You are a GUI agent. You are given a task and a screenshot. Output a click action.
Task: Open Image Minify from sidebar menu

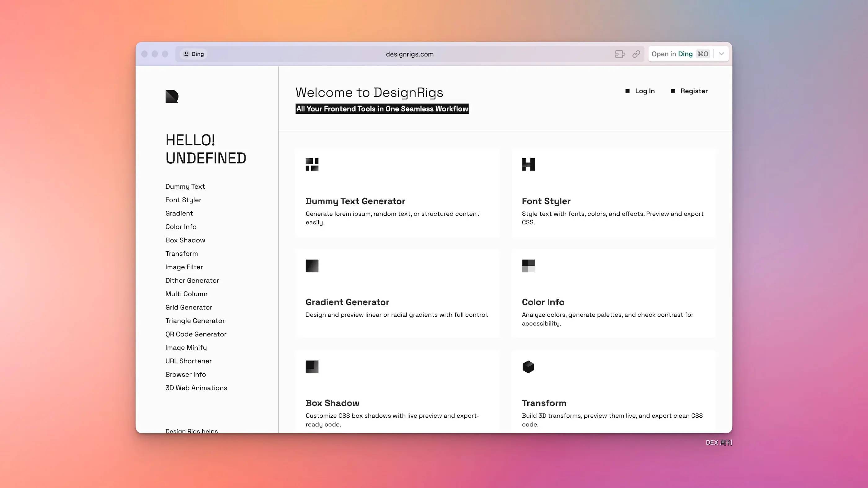point(186,348)
